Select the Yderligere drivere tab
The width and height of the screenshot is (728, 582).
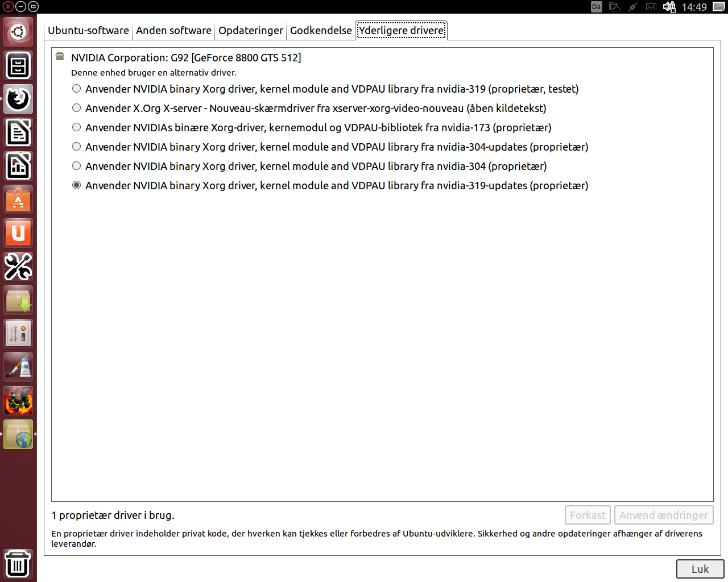coord(401,30)
